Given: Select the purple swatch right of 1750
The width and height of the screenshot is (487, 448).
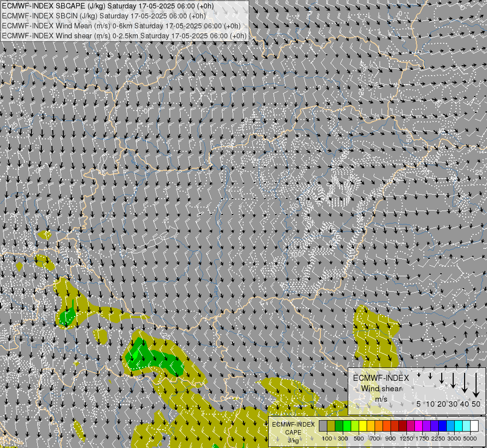Looking at the screenshot, I should click(427, 426).
